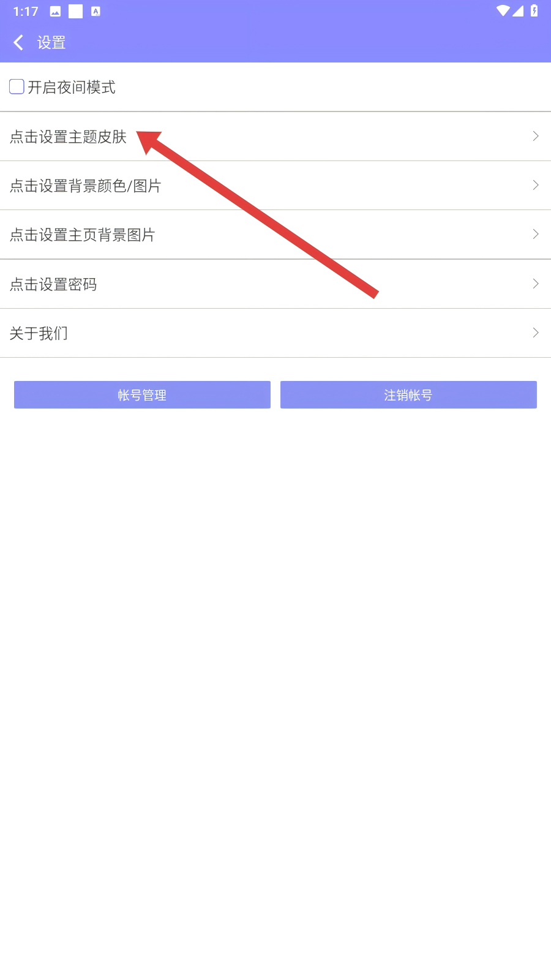Tap the keyboard language A status icon
This screenshot has width=551, height=980.
(x=96, y=11)
